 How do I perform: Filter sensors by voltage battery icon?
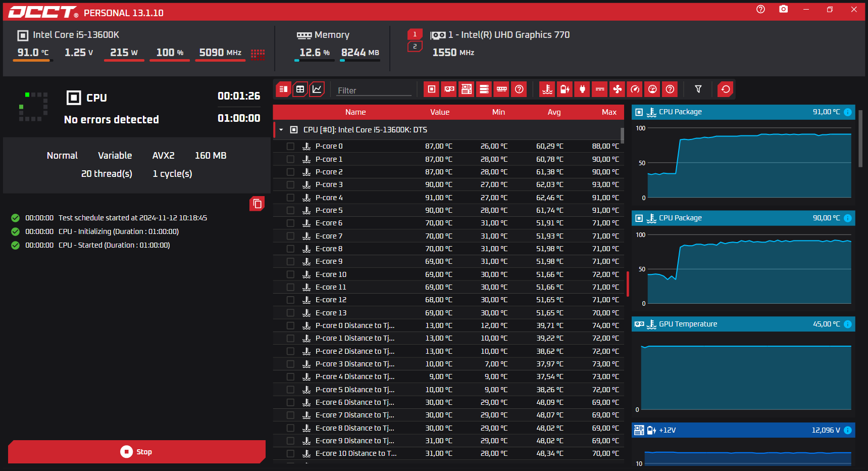[x=565, y=89]
